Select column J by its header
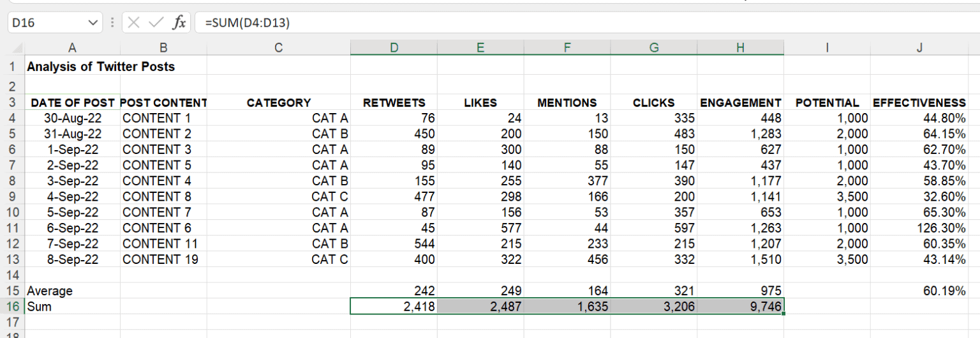 (919, 47)
